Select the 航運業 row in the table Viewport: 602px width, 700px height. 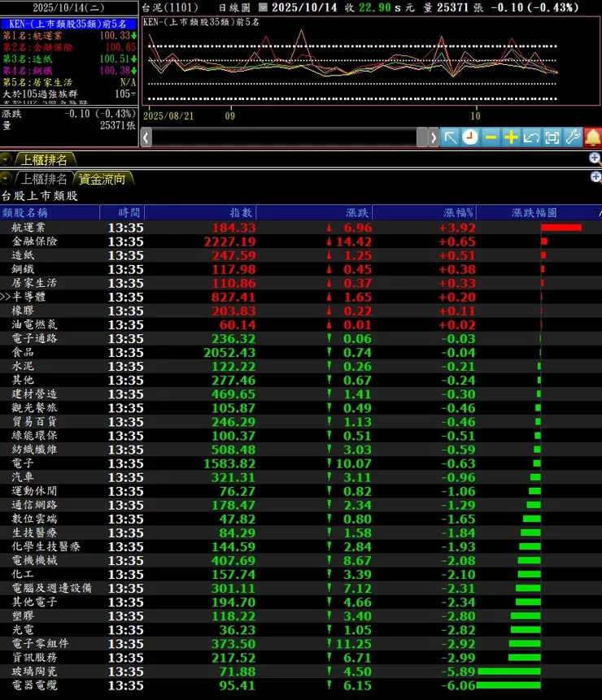301,228
